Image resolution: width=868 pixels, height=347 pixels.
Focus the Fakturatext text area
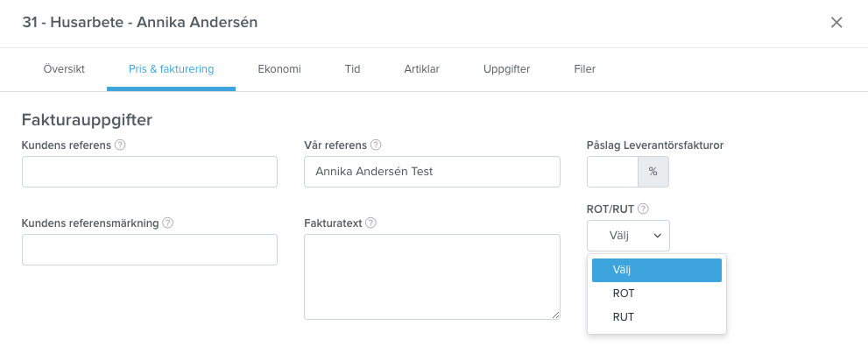click(x=433, y=277)
